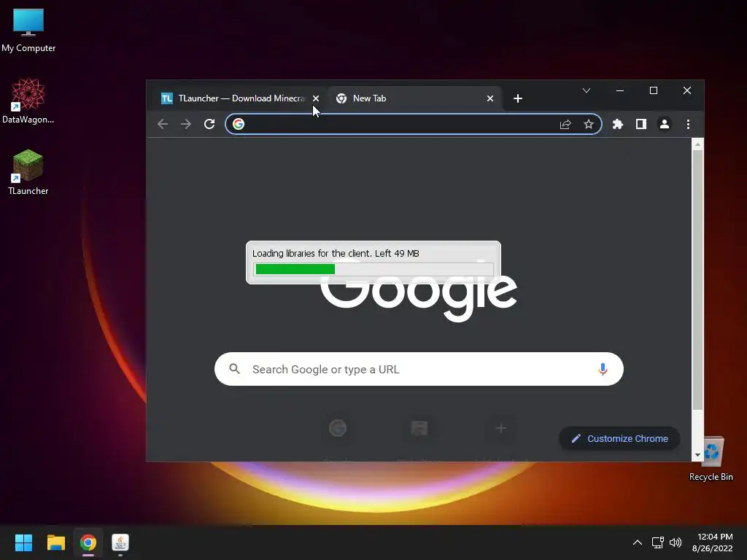Open the faded Add shortcut plus tile
Image resolution: width=747 pixels, height=560 pixels.
(500, 428)
